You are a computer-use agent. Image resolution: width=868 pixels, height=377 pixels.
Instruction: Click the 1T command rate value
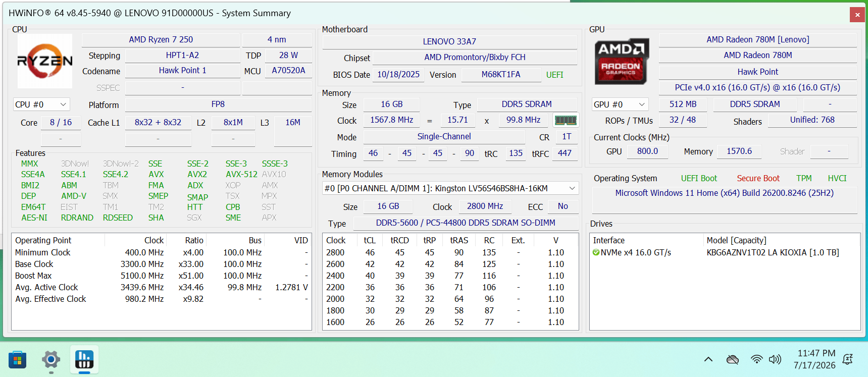(567, 136)
